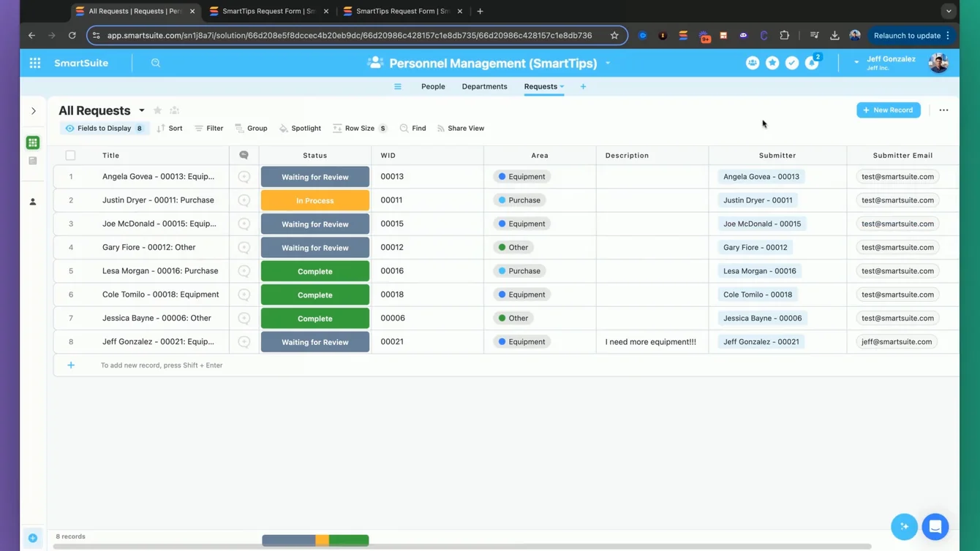Click the browser address bar URL
Viewport: 980px width, 551px height.
(x=350, y=35)
